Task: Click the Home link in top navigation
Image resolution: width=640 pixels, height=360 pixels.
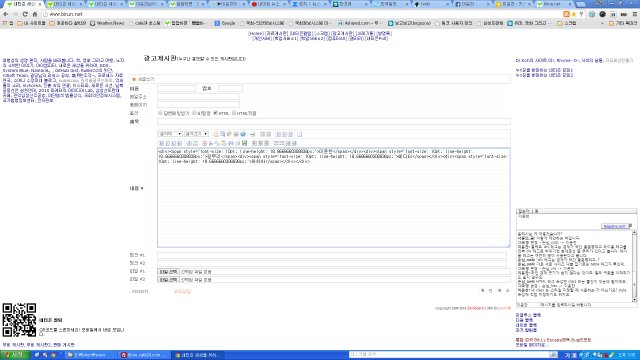Action: [256, 33]
